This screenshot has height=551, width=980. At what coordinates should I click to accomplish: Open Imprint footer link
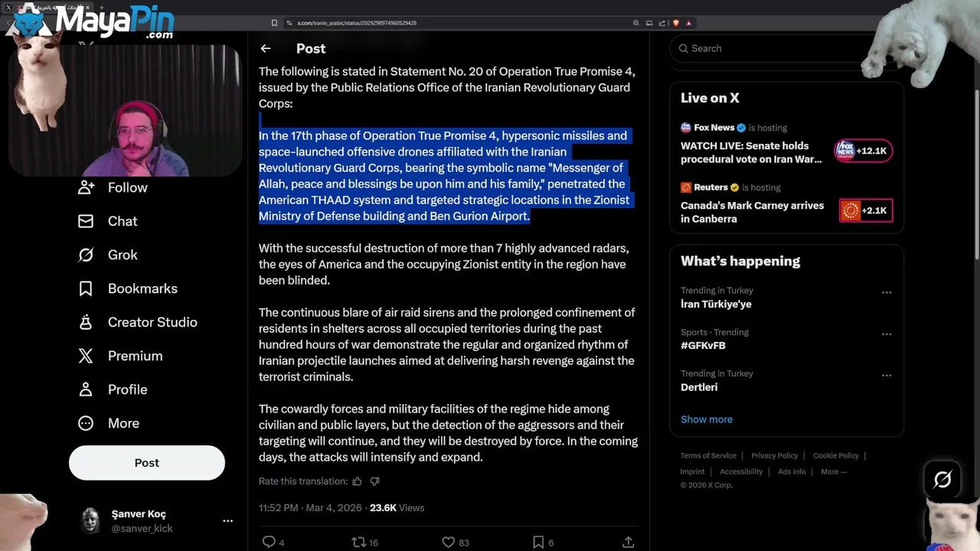pyautogui.click(x=692, y=471)
